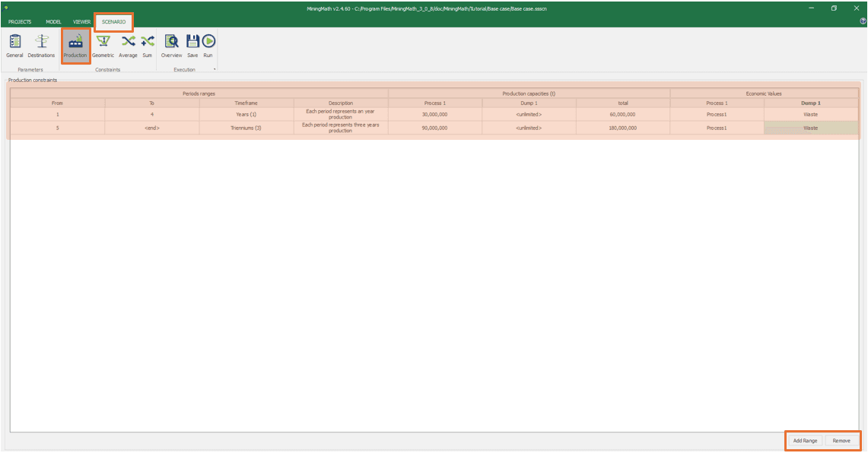The width and height of the screenshot is (868, 453).
Task: Open Geometric constraints
Action: (103, 45)
